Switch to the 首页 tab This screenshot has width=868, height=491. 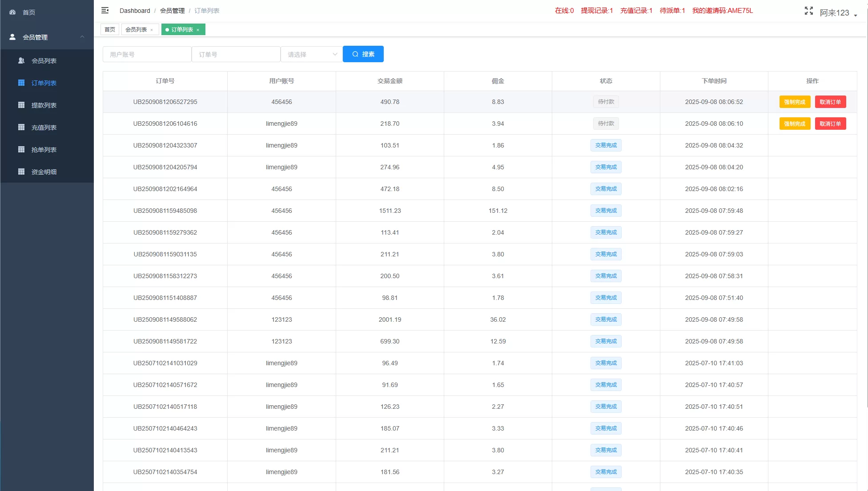pyautogui.click(x=110, y=30)
